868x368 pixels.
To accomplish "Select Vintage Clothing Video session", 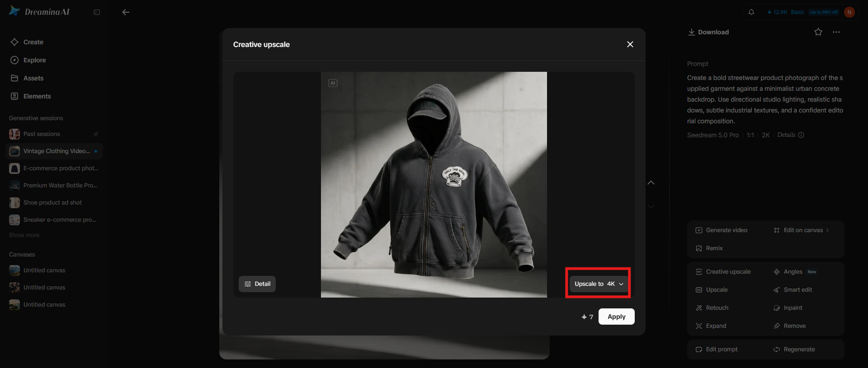I will point(54,151).
